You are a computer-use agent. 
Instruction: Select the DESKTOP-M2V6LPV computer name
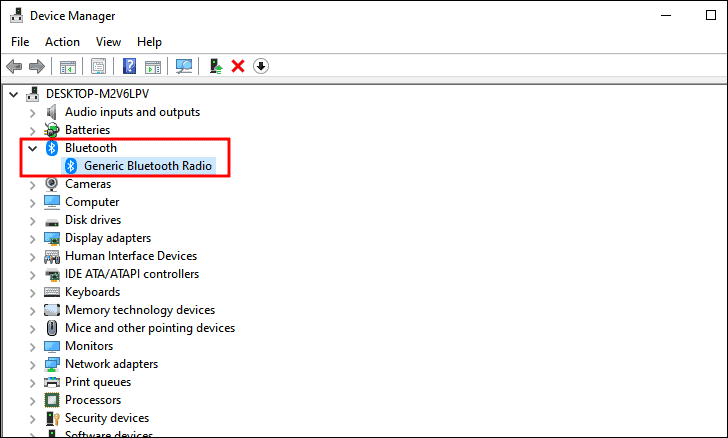pyautogui.click(x=98, y=94)
